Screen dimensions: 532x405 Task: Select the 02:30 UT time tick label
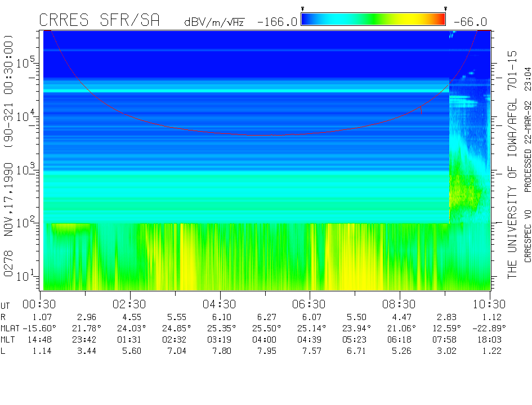tap(130, 304)
